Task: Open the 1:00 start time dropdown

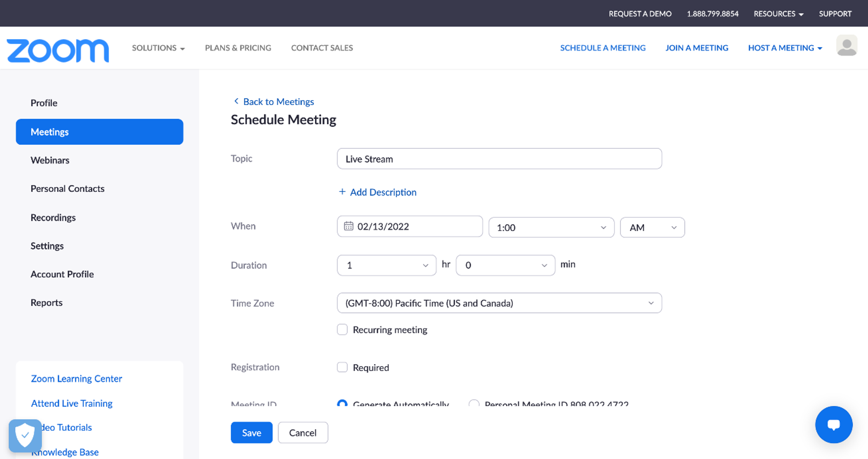Action: [x=551, y=227]
